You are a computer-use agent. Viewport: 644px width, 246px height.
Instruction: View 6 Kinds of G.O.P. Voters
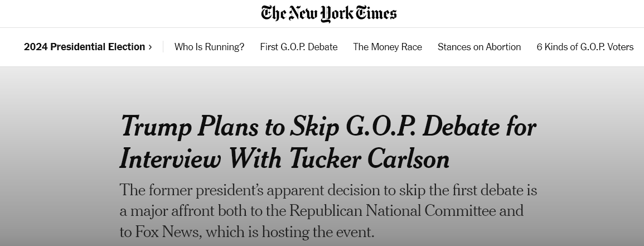point(585,47)
